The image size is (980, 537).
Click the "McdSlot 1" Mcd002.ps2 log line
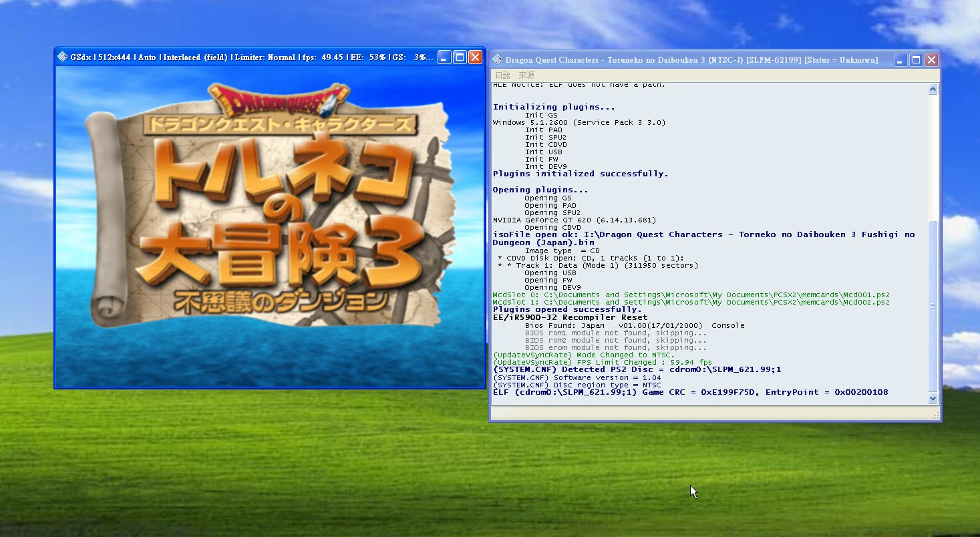[x=691, y=303]
